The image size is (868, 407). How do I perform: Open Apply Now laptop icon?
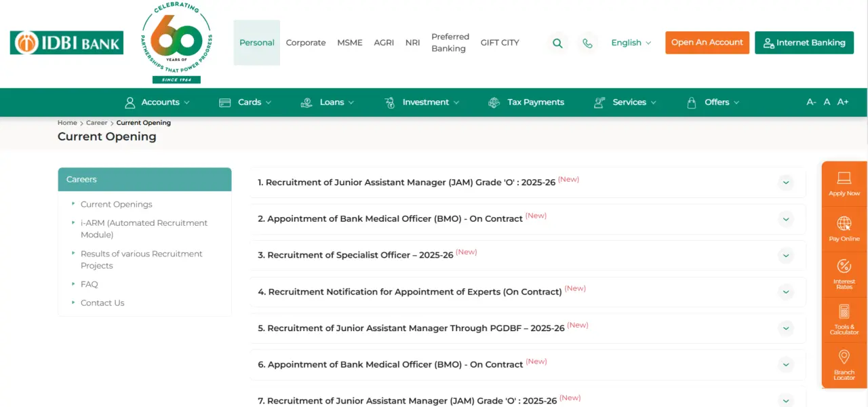844,178
